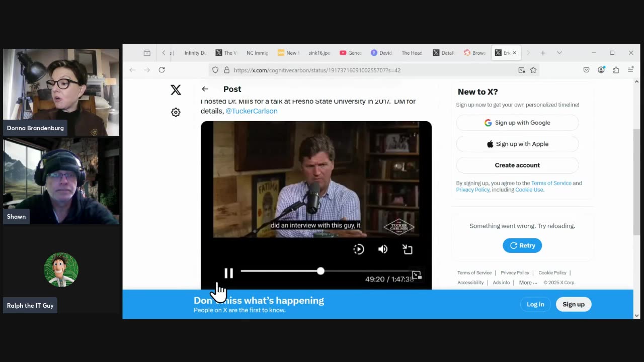The image size is (644, 362).
Task: Switch to the yellow New tab
Action: pos(288,53)
